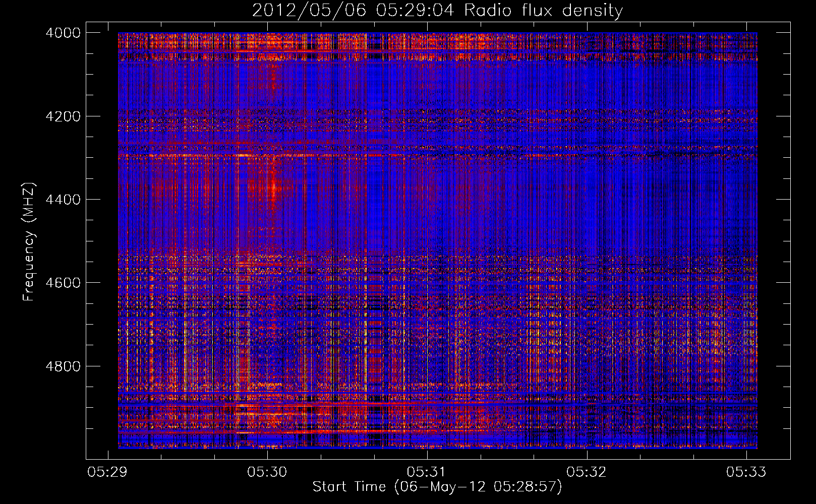This screenshot has height=504, width=816.
Task: Select the 4200 frequency tick label
Action: (x=63, y=116)
